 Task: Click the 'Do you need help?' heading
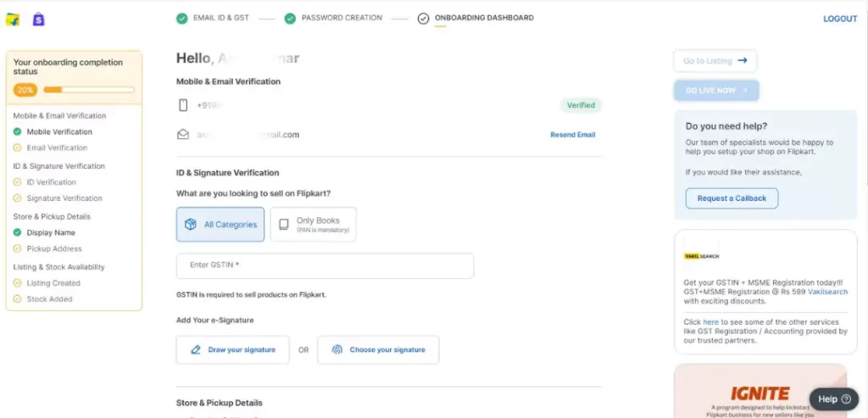[x=726, y=126]
